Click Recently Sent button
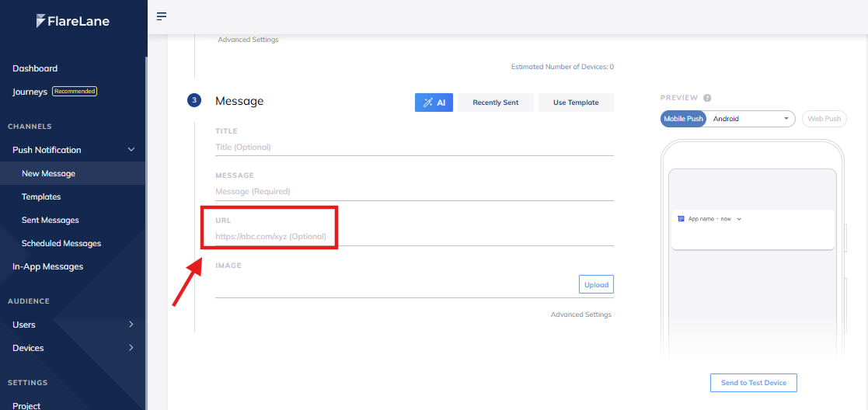Screen dimensions: 868x410 (x=496, y=102)
